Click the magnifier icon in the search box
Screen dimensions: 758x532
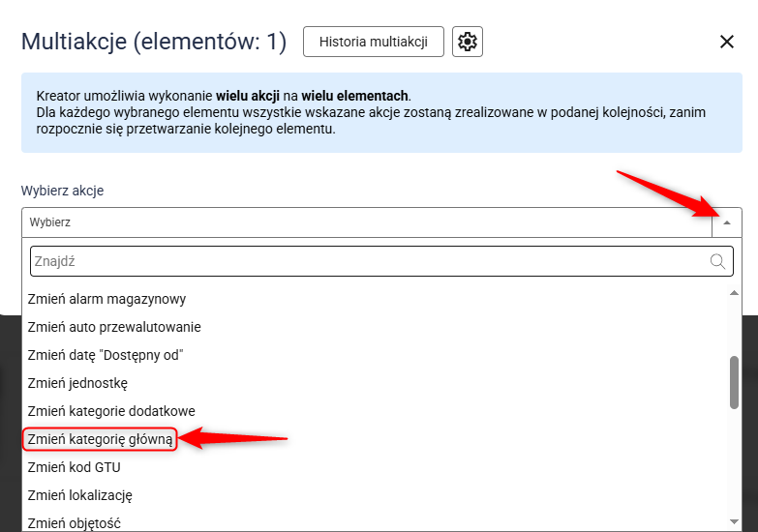pyautogui.click(x=718, y=261)
